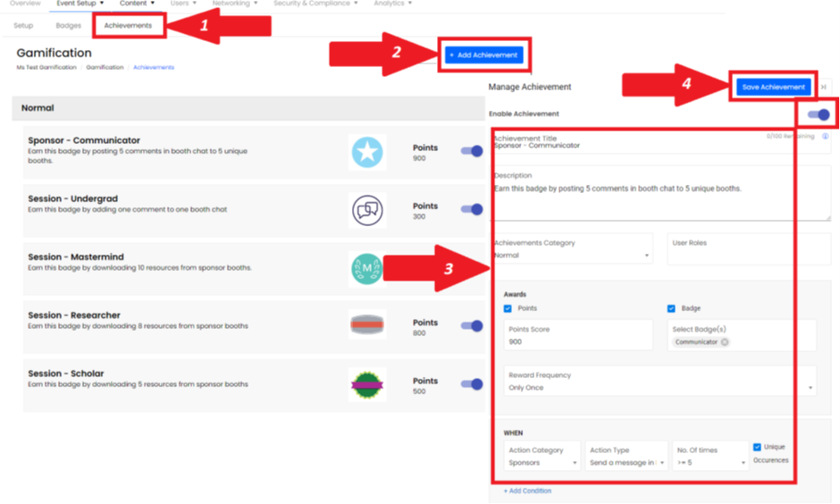
Task: Click the info icon beside title counter
Action: tap(825, 137)
